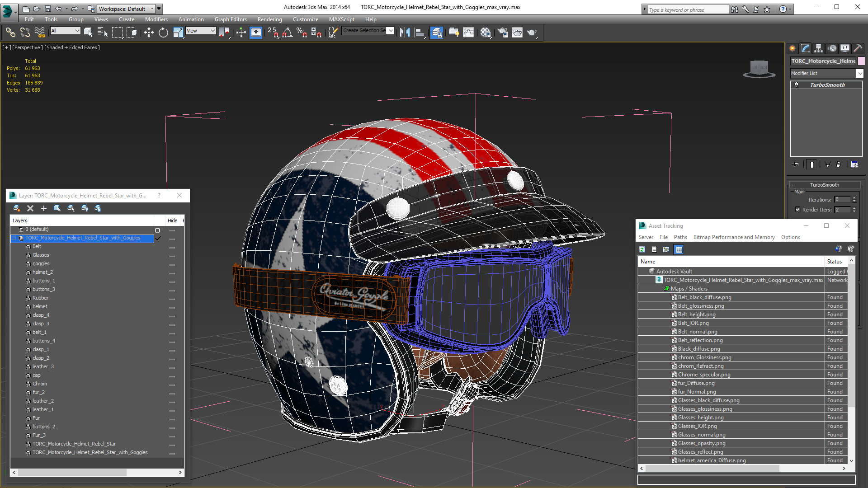Open the Align tool
Viewport: 868px width, 488px height.
[420, 32]
